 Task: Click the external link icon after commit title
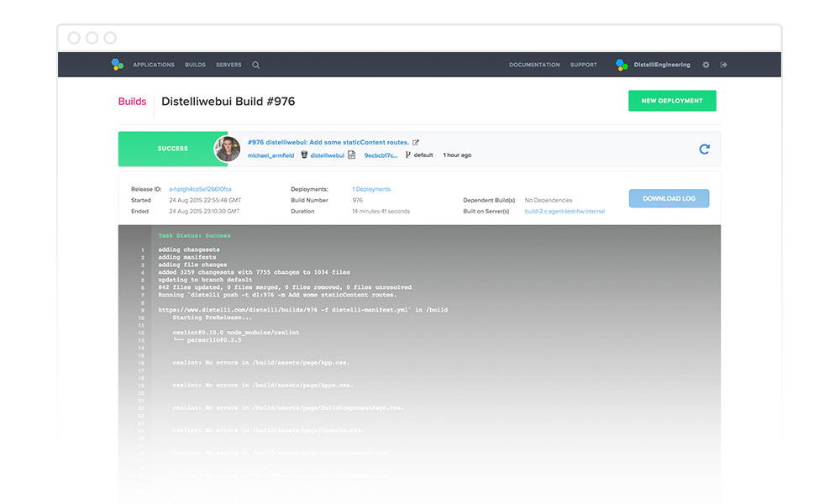(416, 143)
